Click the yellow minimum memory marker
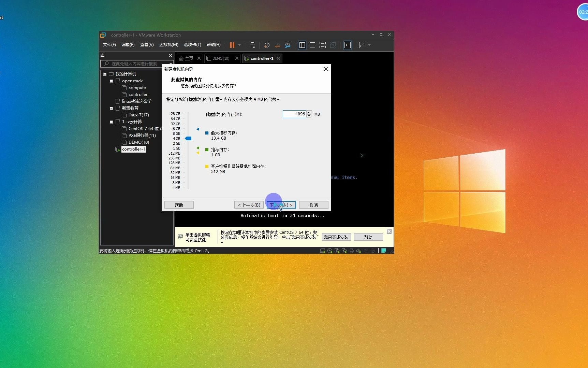Screen dimensions: 588x368 click(198, 153)
